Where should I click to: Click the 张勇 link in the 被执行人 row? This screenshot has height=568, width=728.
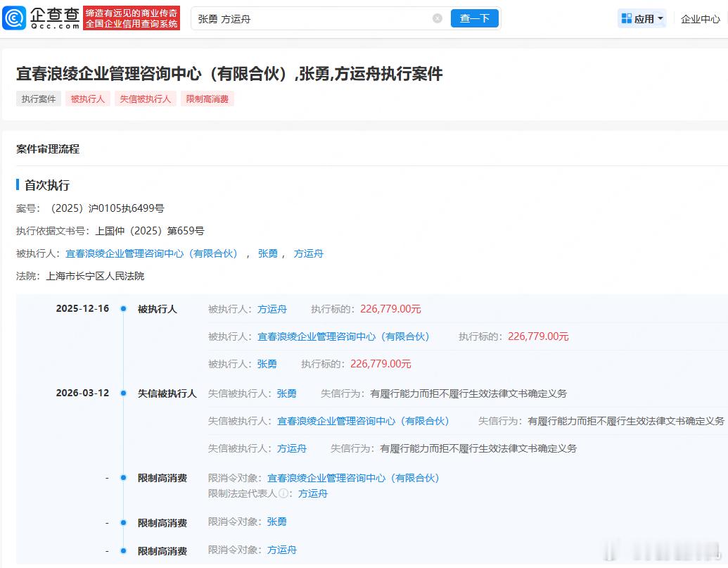click(268, 253)
